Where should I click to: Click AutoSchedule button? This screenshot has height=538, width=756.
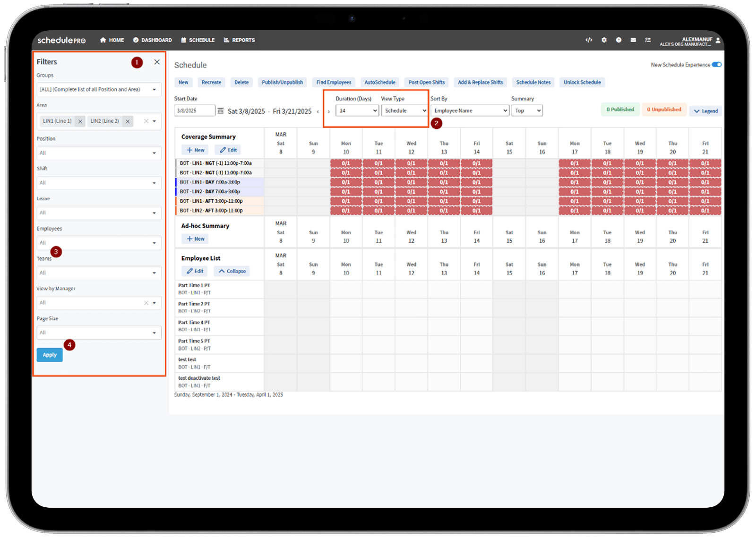point(380,82)
